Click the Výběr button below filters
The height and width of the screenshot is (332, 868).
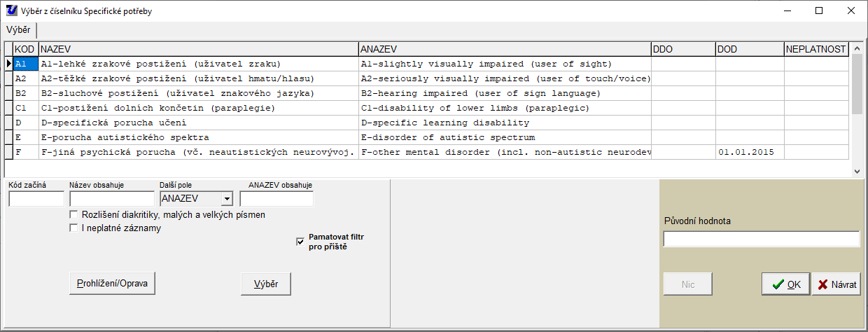[265, 284]
